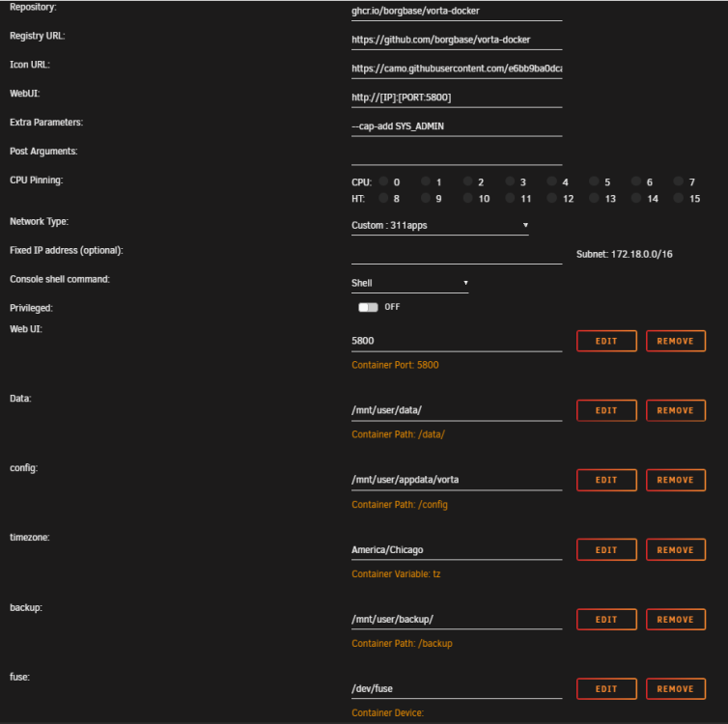Open the Console shell command dropdown
Image resolution: width=728 pixels, height=724 pixels.
[409, 283]
